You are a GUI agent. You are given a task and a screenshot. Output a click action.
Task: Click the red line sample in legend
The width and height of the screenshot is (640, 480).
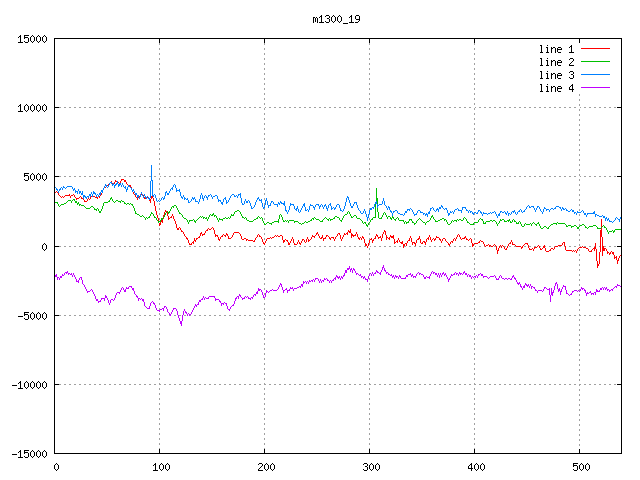(595, 49)
